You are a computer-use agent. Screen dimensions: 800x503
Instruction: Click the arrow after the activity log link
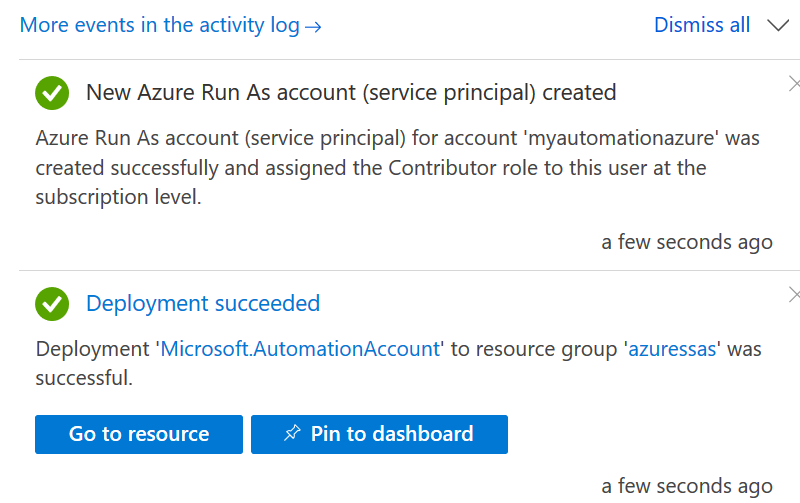[313, 26]
